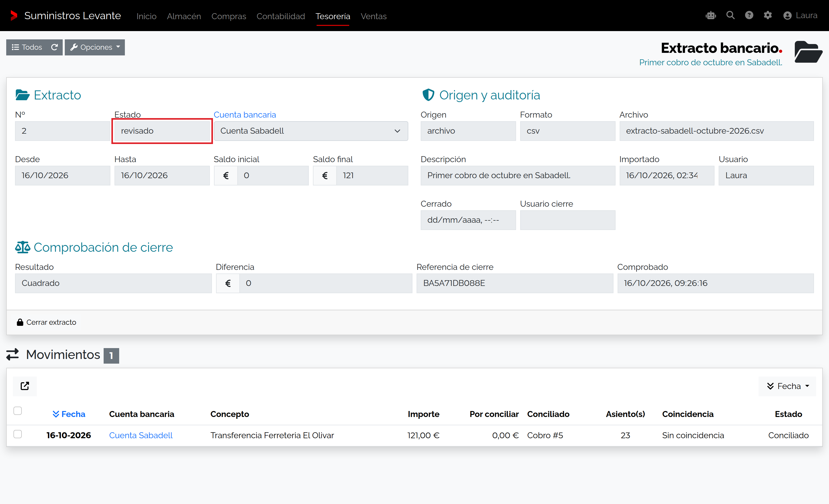
Task: Open the Ventas menu
Action: 374,16
